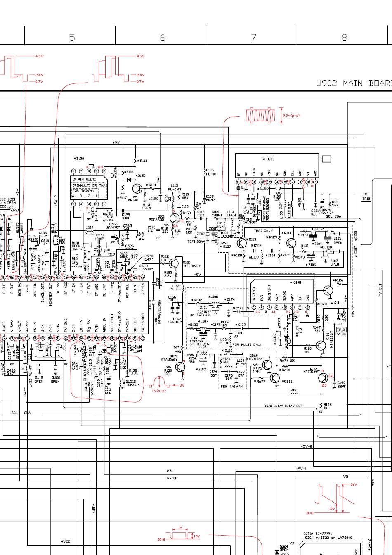Click the G102 inductor symbol
The image size is (392, 555).
tap(293, 394)
